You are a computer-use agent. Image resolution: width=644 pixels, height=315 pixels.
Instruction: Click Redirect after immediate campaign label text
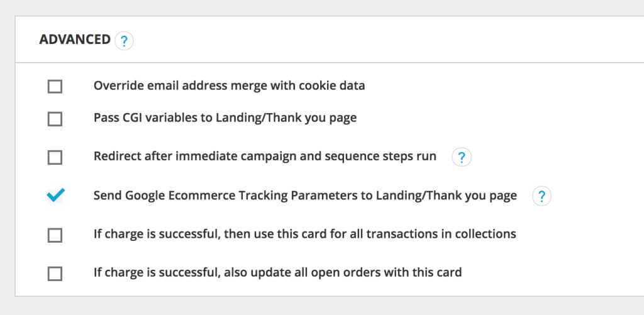click(265, 157)
